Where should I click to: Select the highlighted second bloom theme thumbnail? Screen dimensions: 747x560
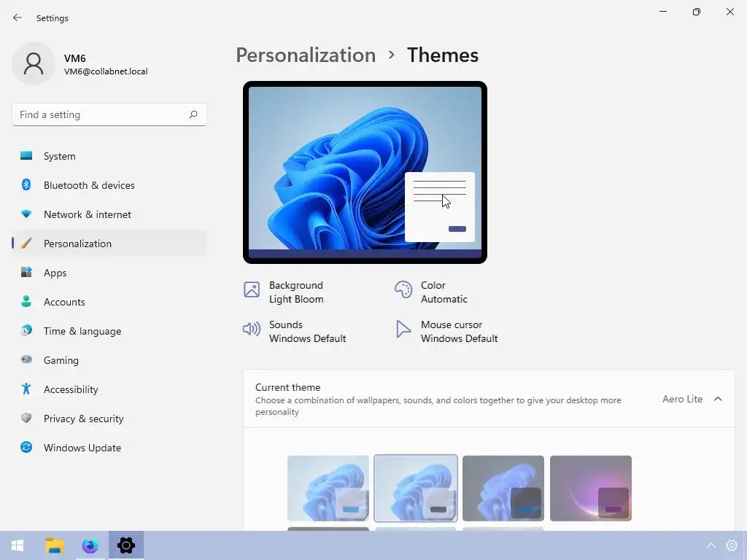pyautogui.click(x=416, y=488)
